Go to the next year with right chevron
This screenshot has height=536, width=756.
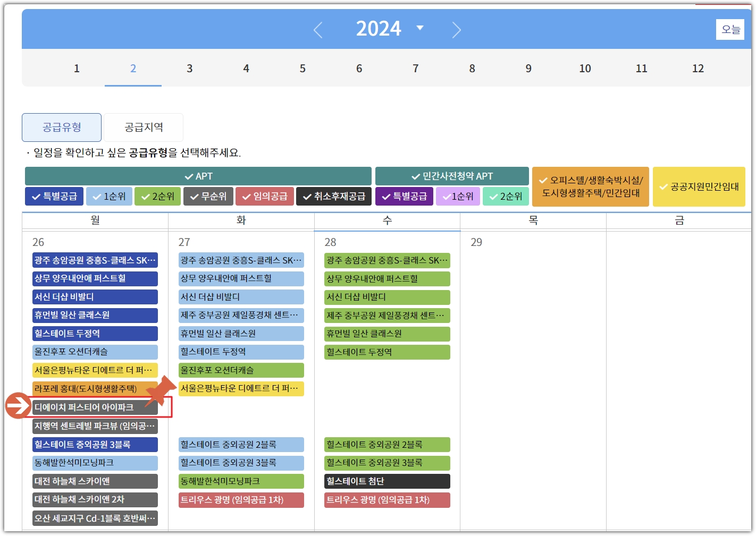click(x=456, y=30)
